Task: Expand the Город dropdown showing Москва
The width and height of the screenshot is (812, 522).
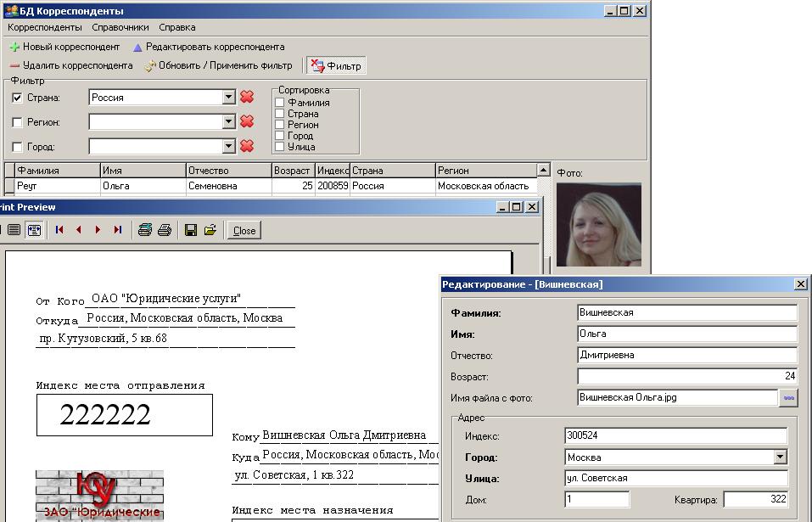Action: 781,457
